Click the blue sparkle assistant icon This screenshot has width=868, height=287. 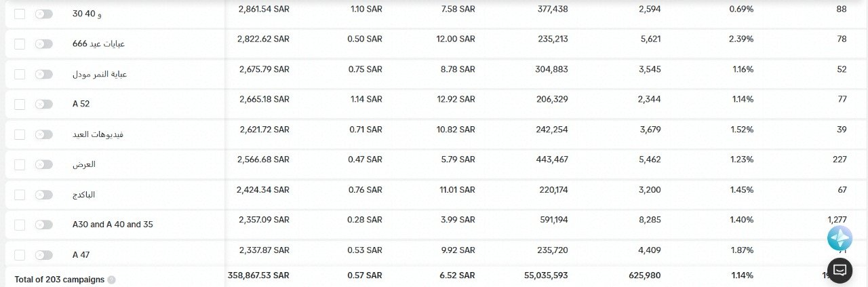click(840, 237)
